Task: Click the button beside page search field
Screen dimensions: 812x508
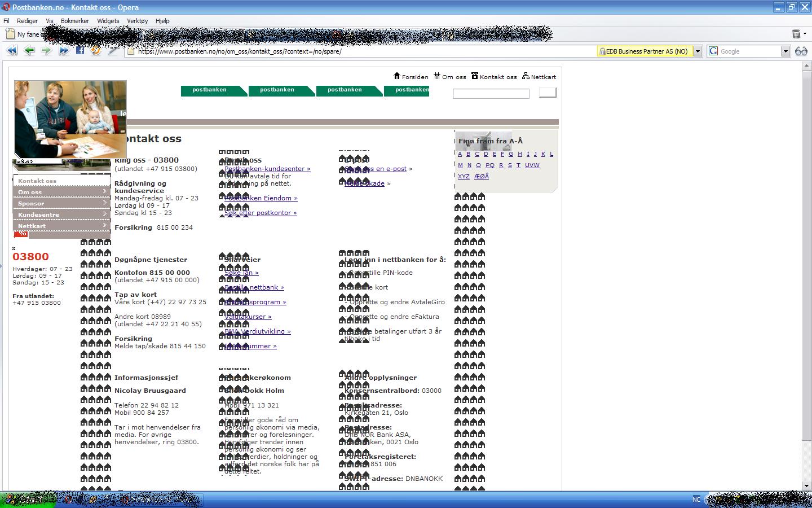Action: (548, 93)
